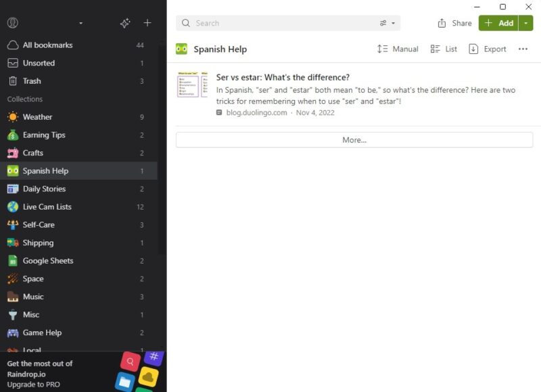Expand the Add button dropdown arrow
The image size is (541, 392).
click(525, 22)
